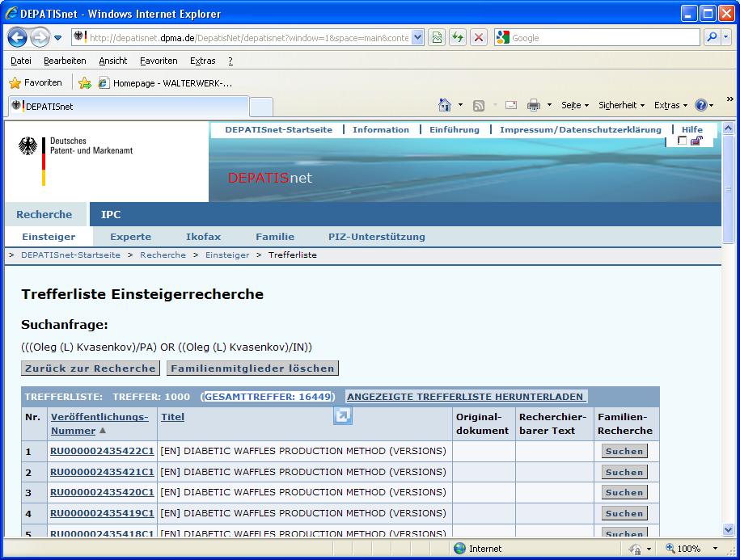
Task: Open the Favoriten star favorites center
Action: pos(36,83)
